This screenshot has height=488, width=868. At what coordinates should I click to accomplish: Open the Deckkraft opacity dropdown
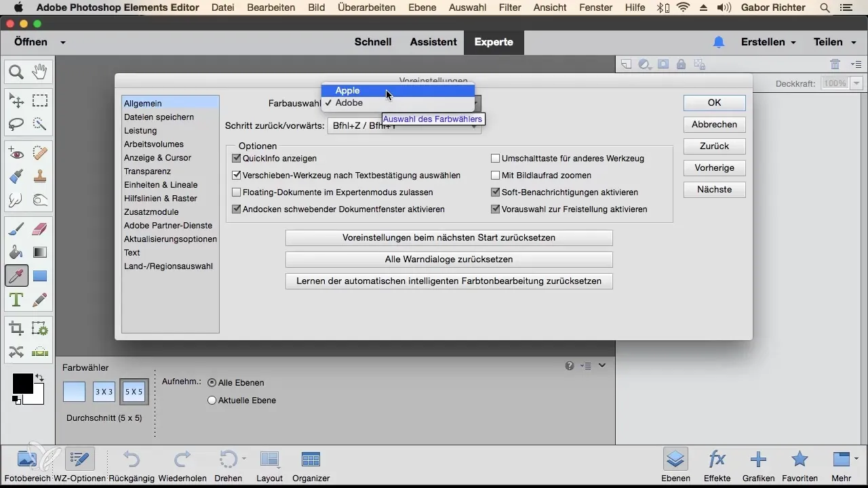click(856, 84)
